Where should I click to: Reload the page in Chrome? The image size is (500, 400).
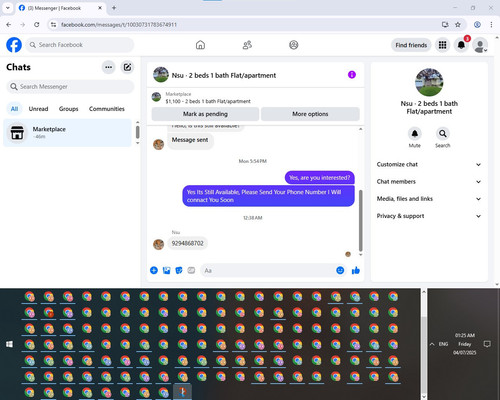(x=37, y=25)
